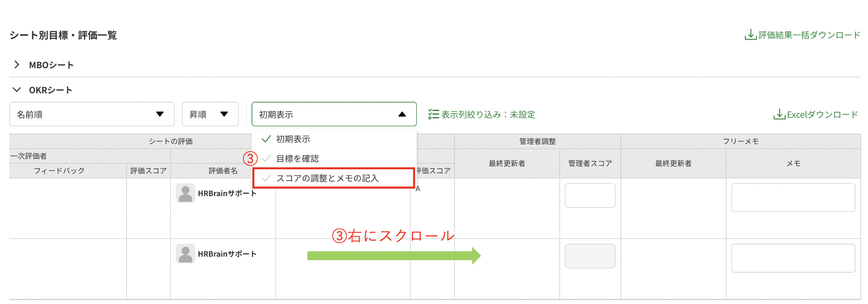Click the Excelダウンロード download icon
Viewport: 868px width, 304px height.
pos(779,115)
